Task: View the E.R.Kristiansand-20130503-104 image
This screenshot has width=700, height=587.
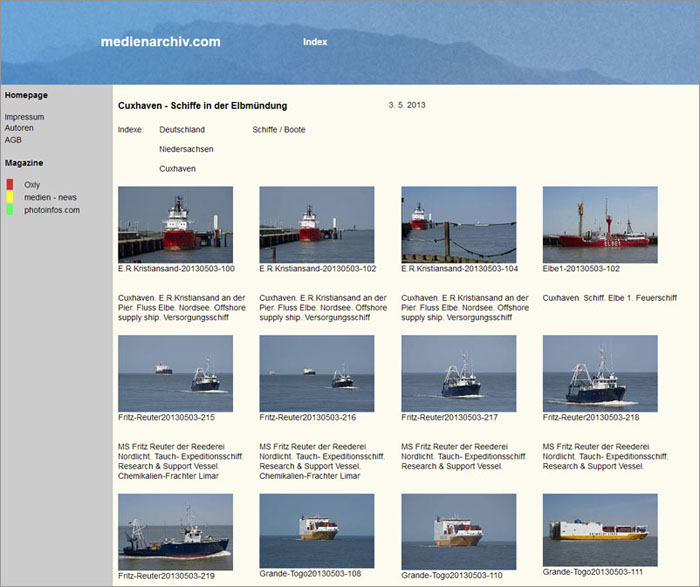Action: pyautogui.click(x=458, y=224)
